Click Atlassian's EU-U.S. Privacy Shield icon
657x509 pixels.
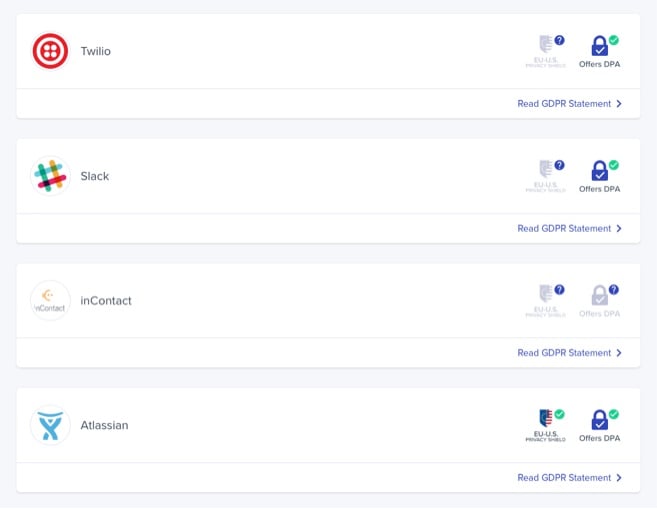[546, 420]
